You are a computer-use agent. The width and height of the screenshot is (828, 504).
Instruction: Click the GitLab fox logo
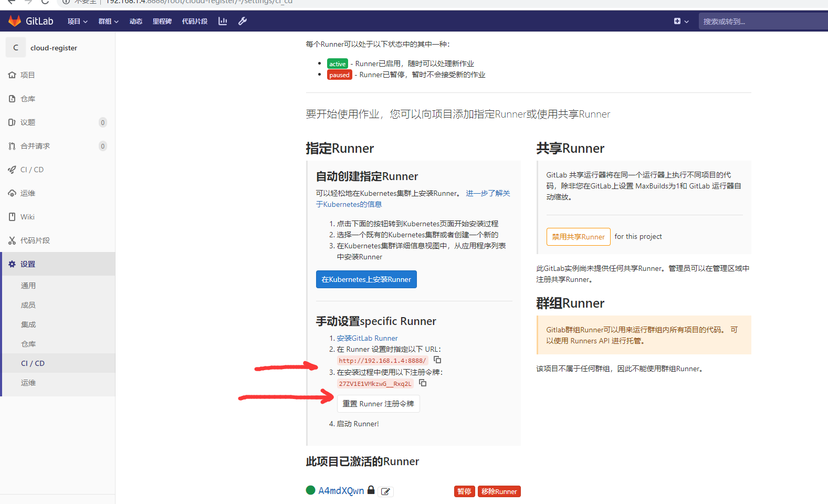15,21
